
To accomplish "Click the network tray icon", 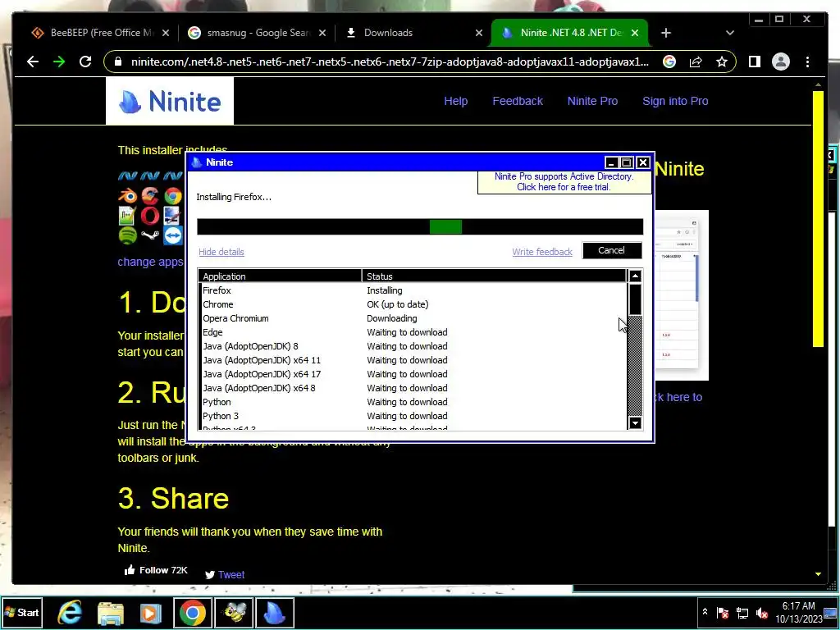I will (742, 613).
